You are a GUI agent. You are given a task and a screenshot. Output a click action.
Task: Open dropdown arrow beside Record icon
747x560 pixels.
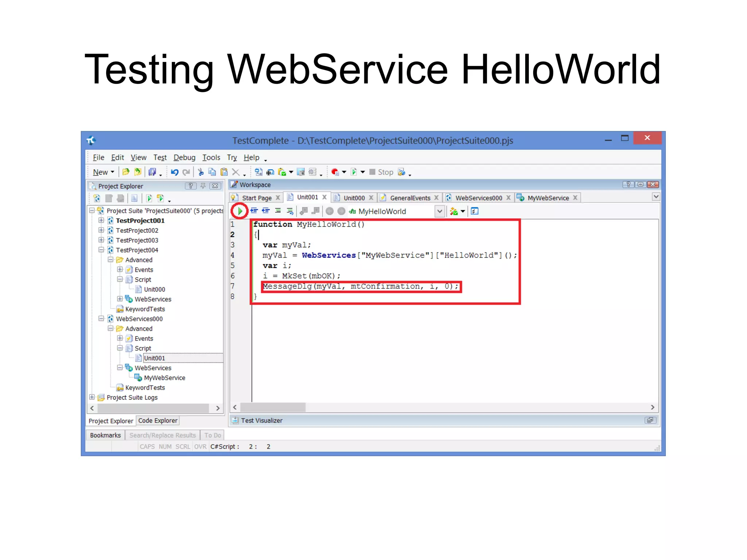(x=344, y=172)
